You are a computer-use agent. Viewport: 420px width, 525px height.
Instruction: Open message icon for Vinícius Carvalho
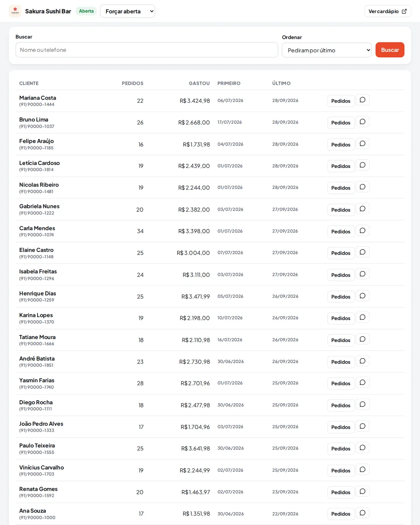[x=362, y=470]
